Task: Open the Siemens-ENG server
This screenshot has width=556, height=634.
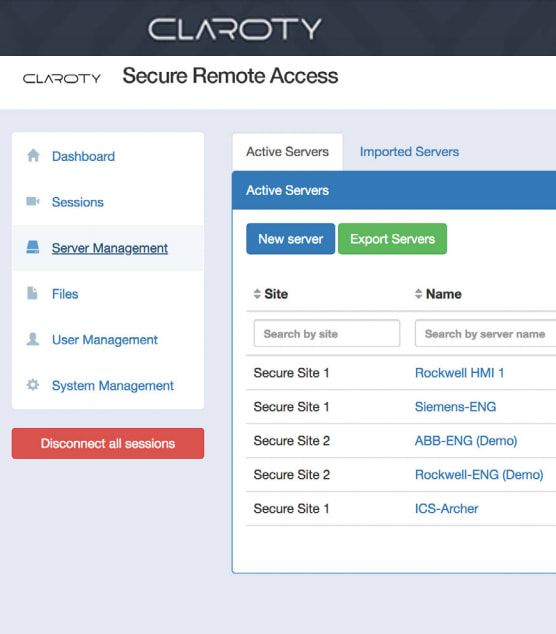Action: [x=455, y=406]
